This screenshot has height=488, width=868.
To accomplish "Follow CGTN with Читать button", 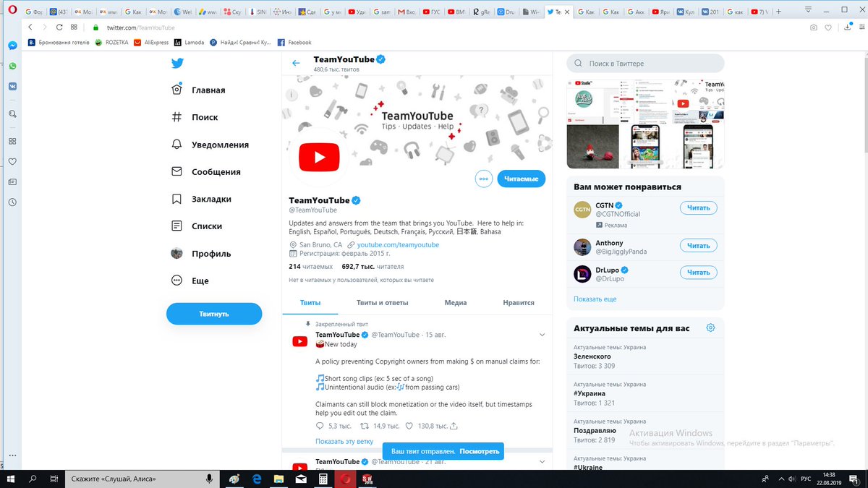I will pos(698,208).
